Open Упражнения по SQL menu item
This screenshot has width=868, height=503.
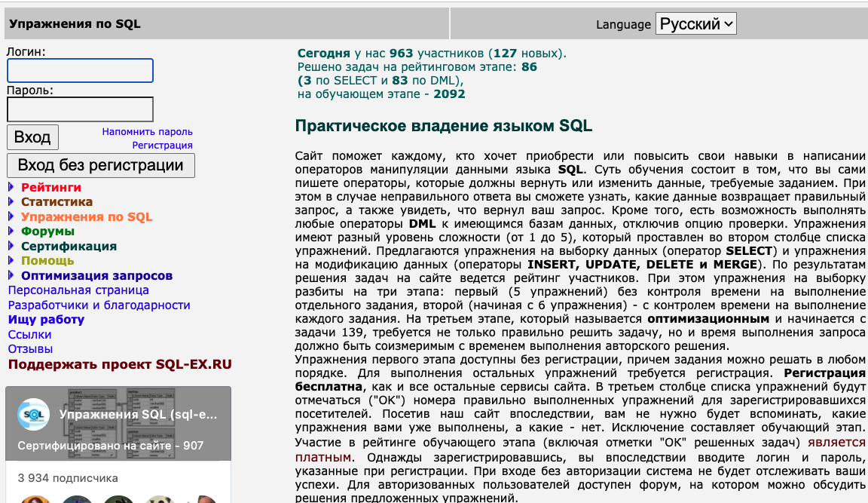click(87, 216)
